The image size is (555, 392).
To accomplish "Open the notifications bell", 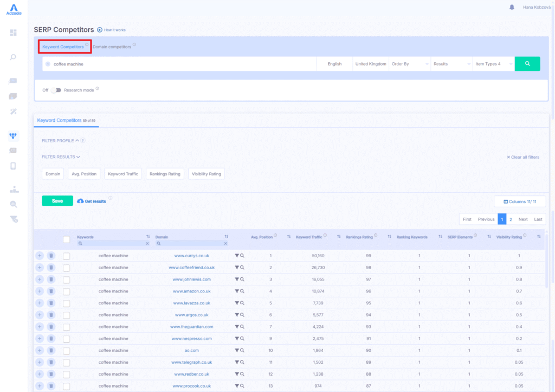I will [x=512, y=6].
